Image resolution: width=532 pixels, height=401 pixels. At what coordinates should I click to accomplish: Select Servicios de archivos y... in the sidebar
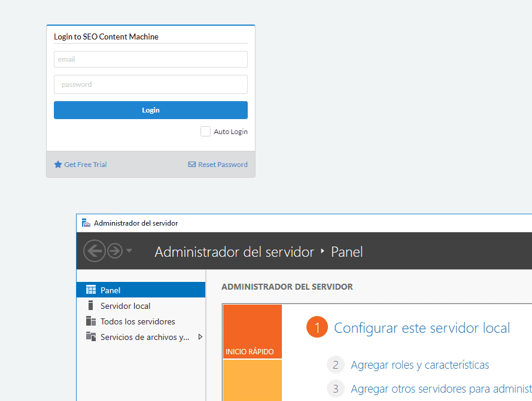141,337
